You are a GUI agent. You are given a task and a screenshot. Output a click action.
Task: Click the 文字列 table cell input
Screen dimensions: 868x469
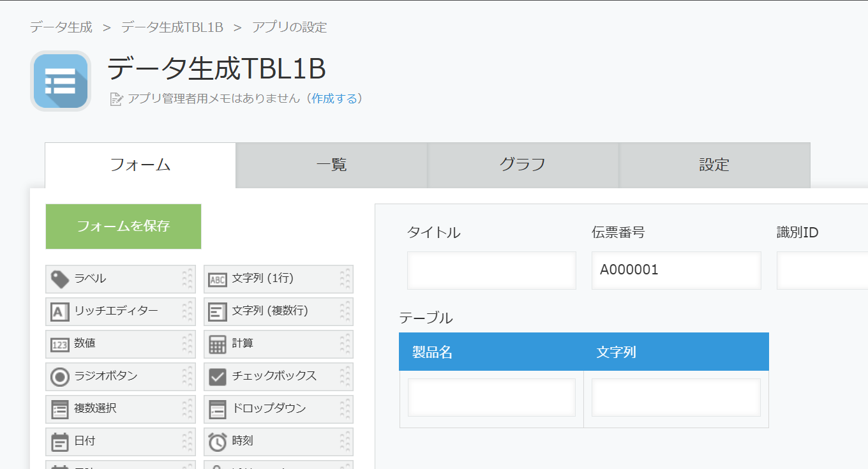coord(676,398)
